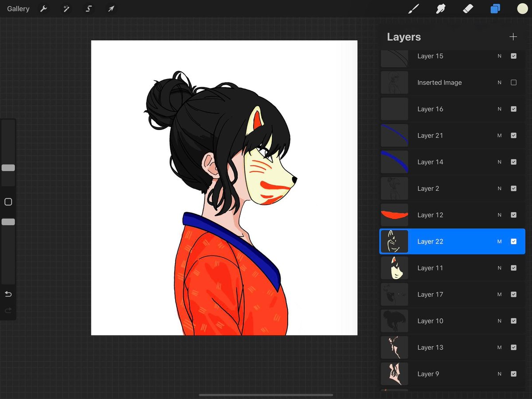Toggle Layer 12 visibility checkbox
This screenshot has height=399, width=532.
(513, 215)
